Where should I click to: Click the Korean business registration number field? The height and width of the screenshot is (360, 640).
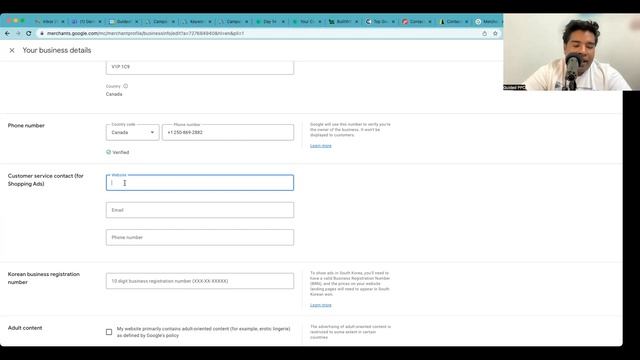[200, 281]
